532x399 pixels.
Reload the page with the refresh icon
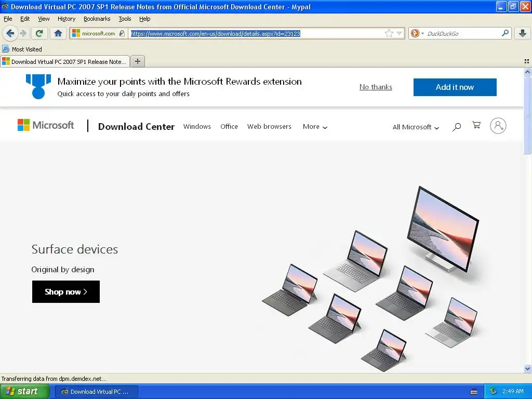point(39,33)
